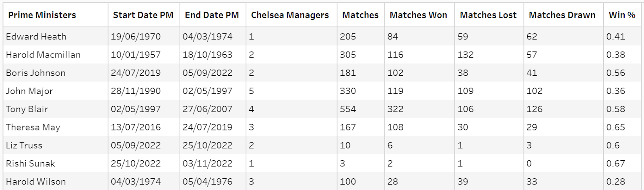Click Tony Blair's 554 matches value
Screen dimensions: 644x190
(348, 109)
